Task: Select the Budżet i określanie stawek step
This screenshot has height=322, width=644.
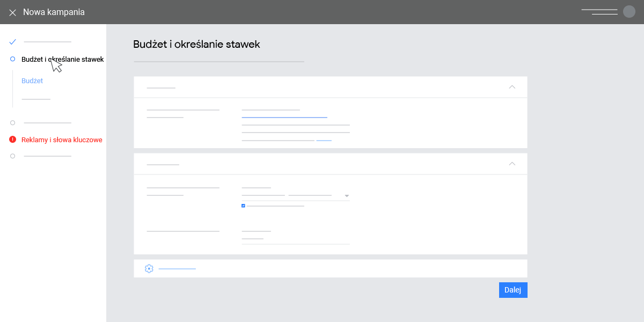Action: (x=63, y=59)
